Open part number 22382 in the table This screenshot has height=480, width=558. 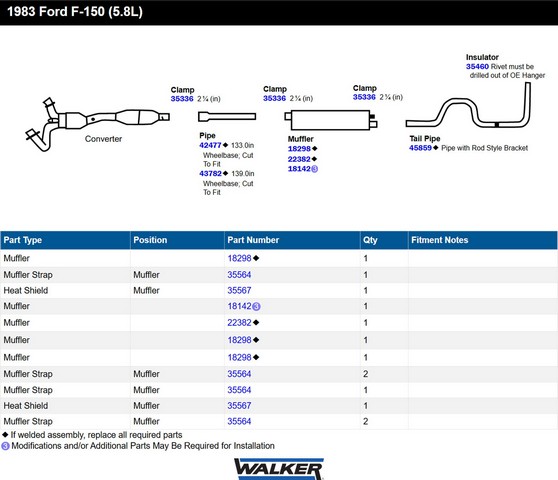tap(239, 322)
